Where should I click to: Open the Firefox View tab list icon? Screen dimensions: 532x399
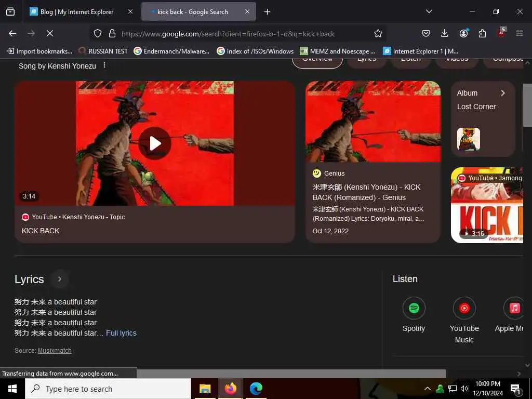click(x=10, y=12)
